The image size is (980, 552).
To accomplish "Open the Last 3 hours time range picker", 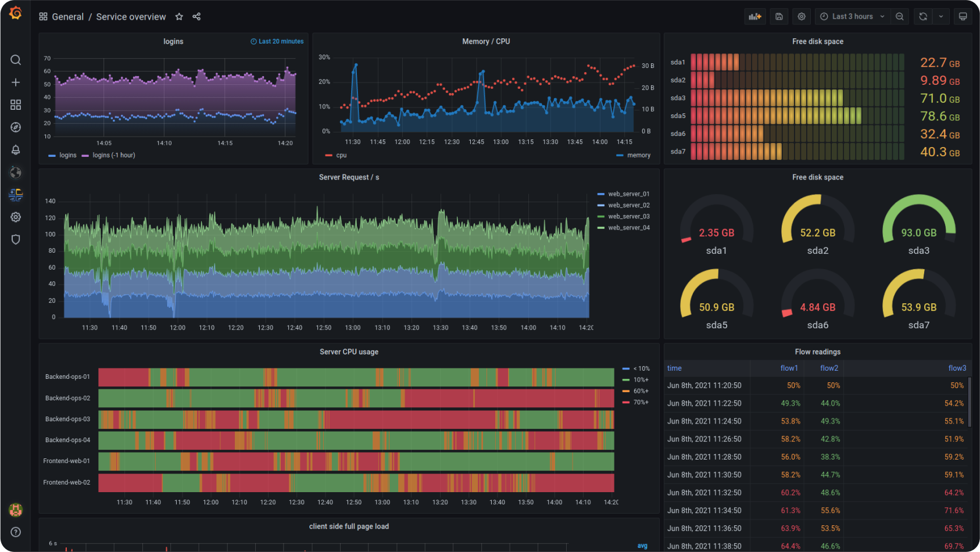I will click(x=852, y=16).
